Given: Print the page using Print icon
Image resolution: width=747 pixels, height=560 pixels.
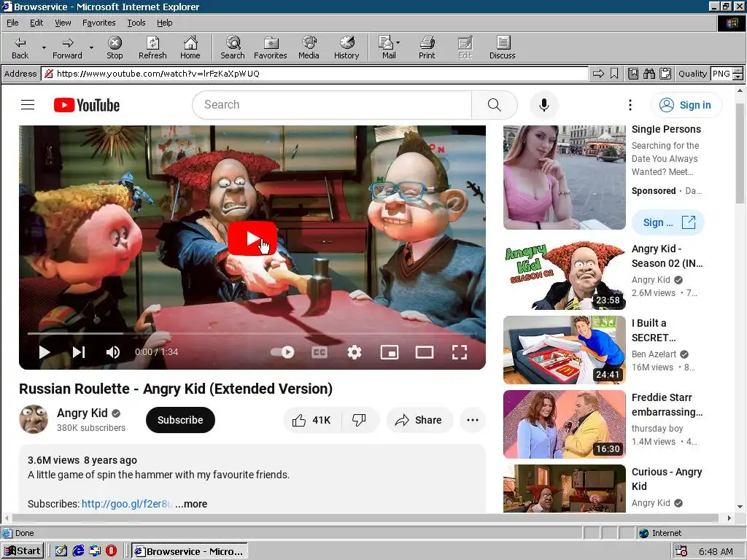Looking at the screenshot, I should tap(427, 47).
